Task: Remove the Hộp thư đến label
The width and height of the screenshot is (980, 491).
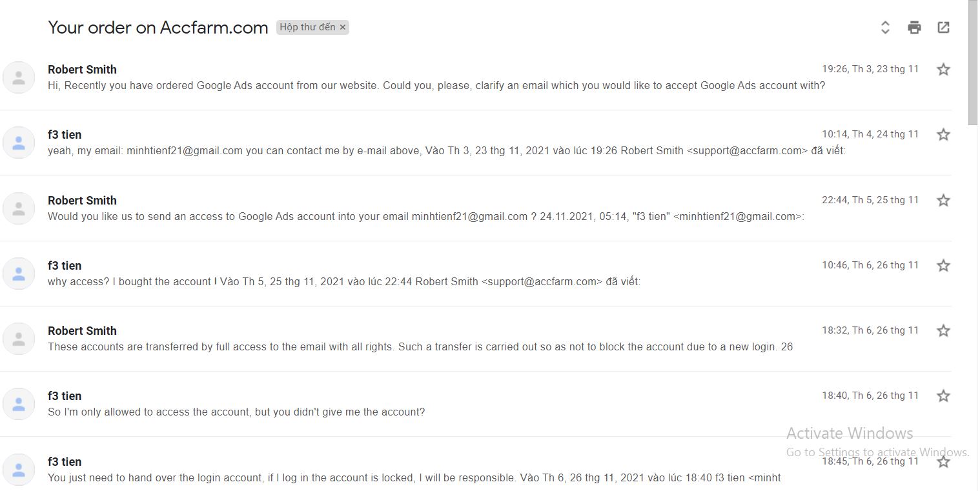Action: pos(343,27)
